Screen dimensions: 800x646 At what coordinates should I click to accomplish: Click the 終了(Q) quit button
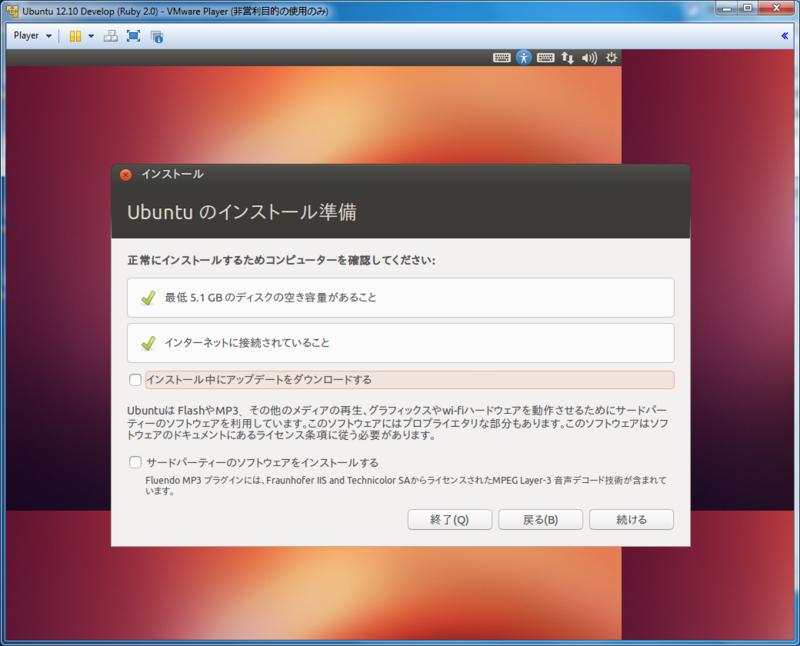[449, 519]
